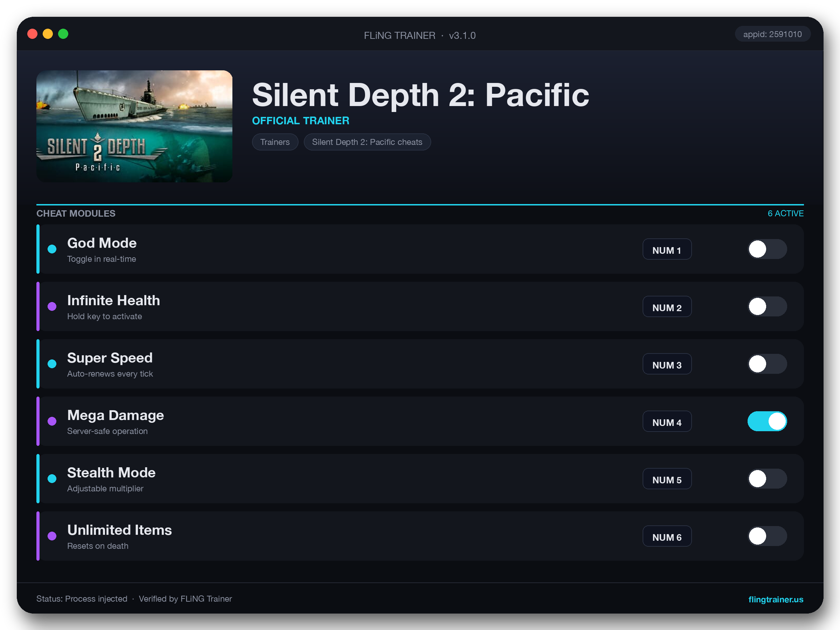Click the Unlimited Items status dot
This screenshot has width=840, height=630.
[52, 536]
